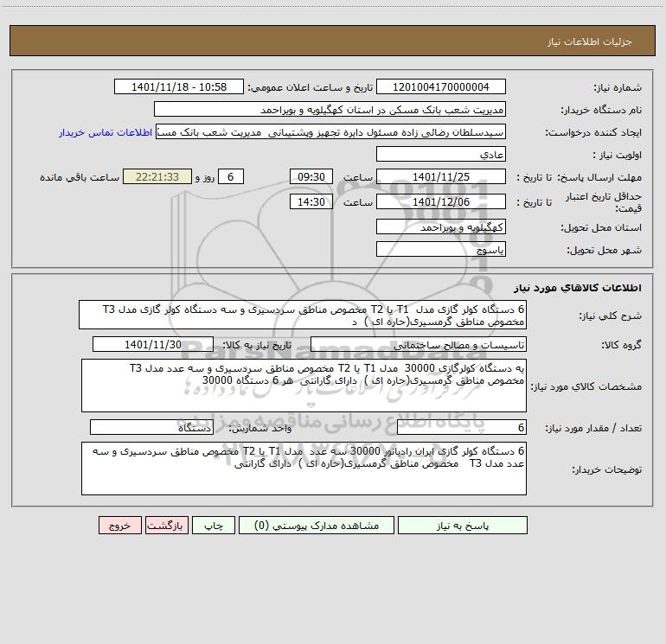The width and height of the screenshot is (666, 644).
Task: Click the چاپ print button
Action: tap(214, 525)
